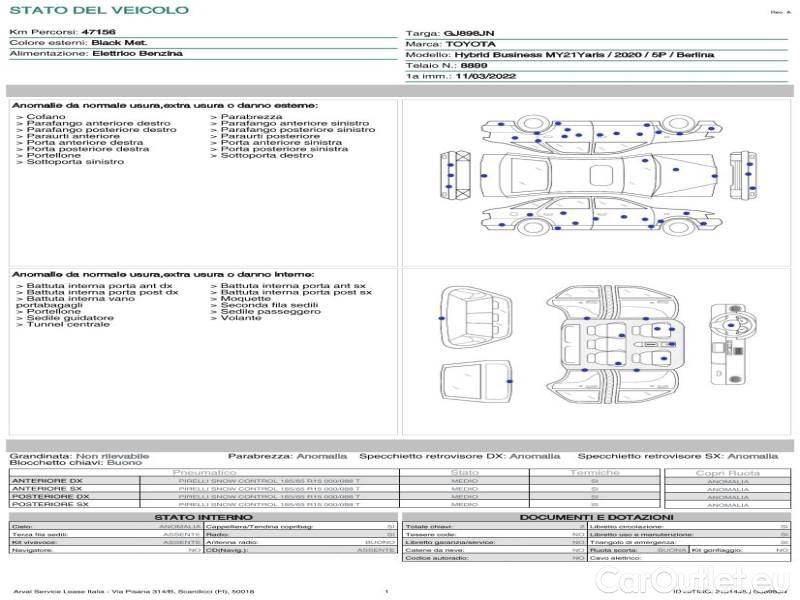
Task: Click the Pneumatico column header
Action: point(205,472)
